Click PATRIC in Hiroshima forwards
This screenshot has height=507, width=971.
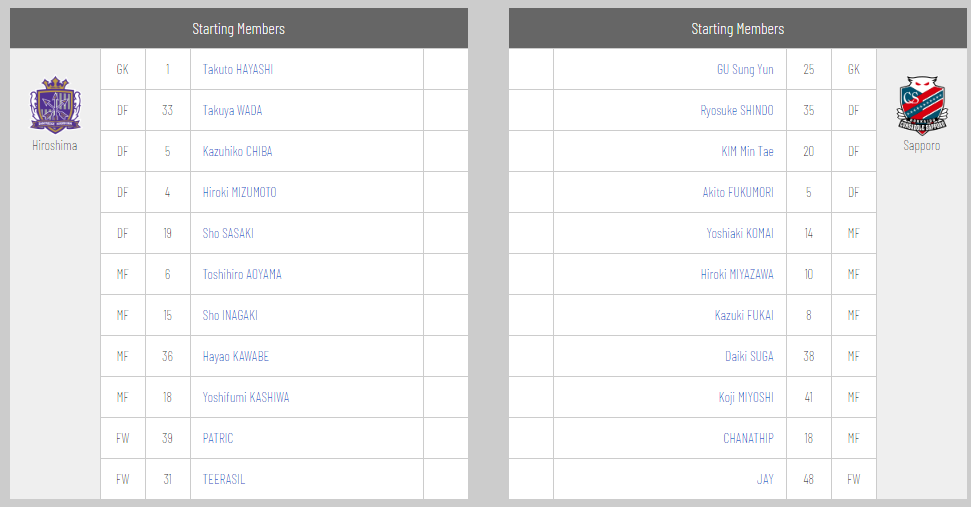[218, 439]
